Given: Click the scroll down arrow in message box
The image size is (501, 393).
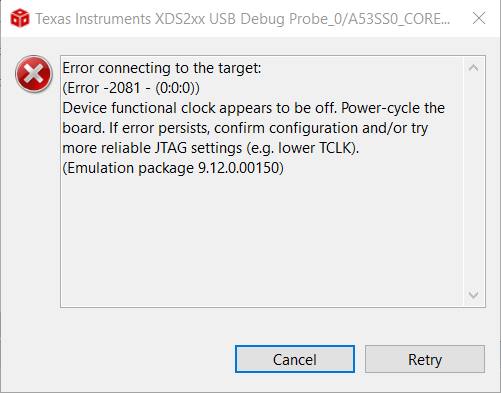Looking at the screenshot, I should [473, 295].
